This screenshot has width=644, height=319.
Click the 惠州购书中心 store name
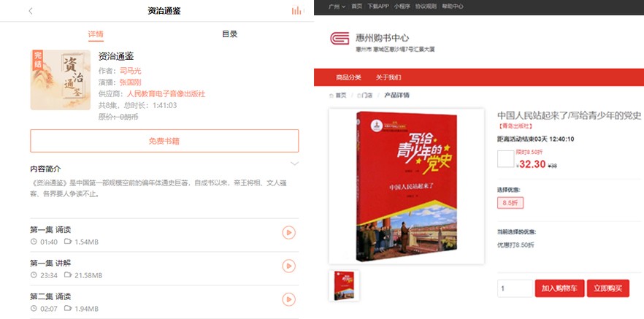click(382, 38)
